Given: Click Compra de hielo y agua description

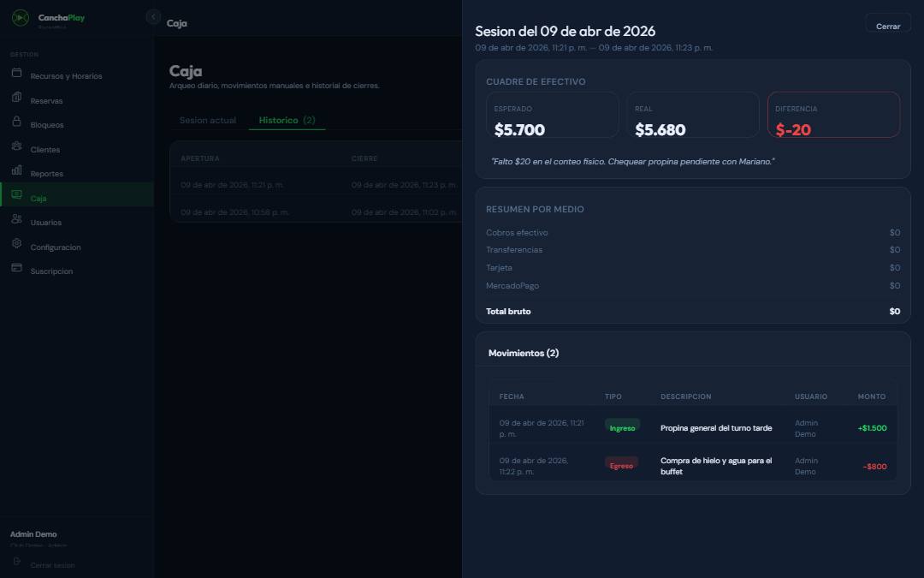Looking at the screenshot, I should tap(716, 466).
